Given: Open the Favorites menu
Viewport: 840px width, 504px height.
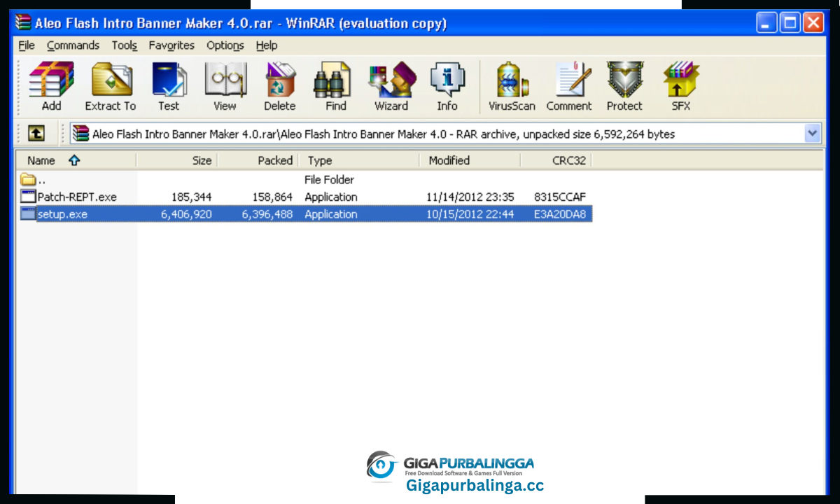Looking at the screenshot, I should point(171,45).
